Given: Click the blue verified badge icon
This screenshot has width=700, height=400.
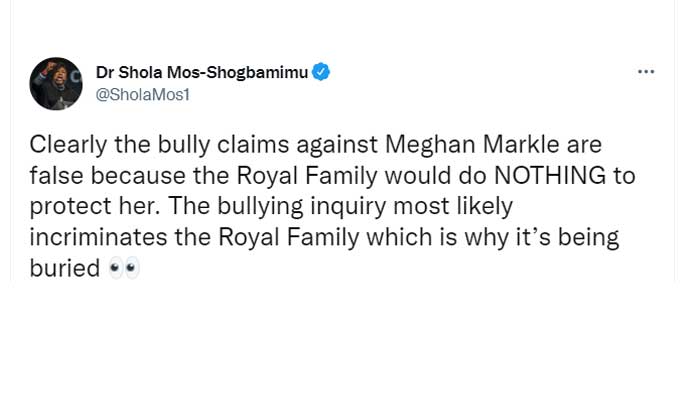Looking at the screenshot, I should tap(322, 72).
